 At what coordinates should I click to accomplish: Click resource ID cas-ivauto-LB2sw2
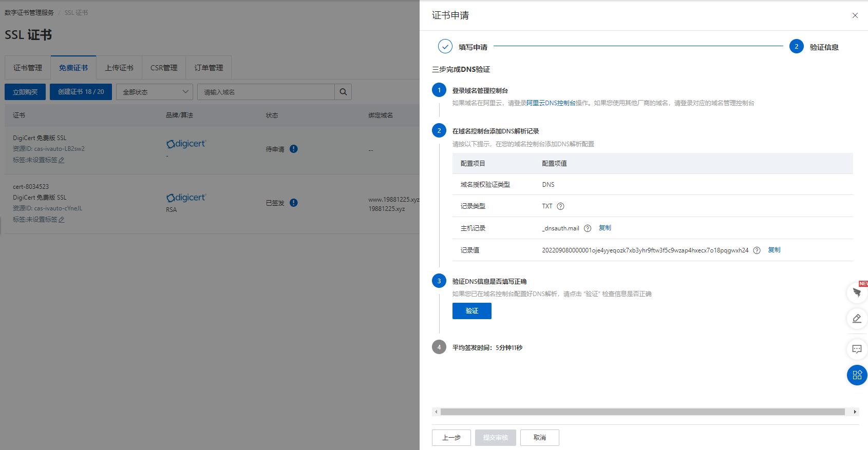click(49, 149)
